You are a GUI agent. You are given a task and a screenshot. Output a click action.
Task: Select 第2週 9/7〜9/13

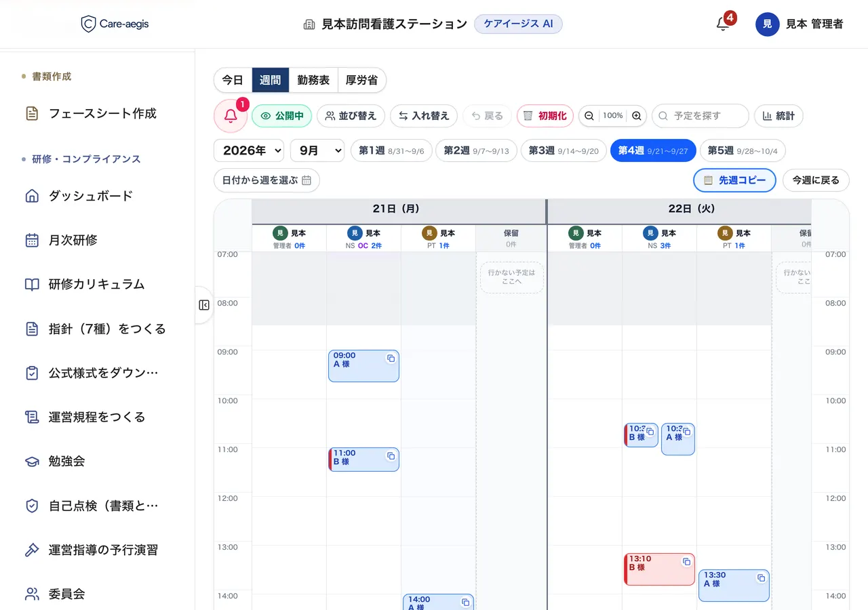[x=476, y=150]
